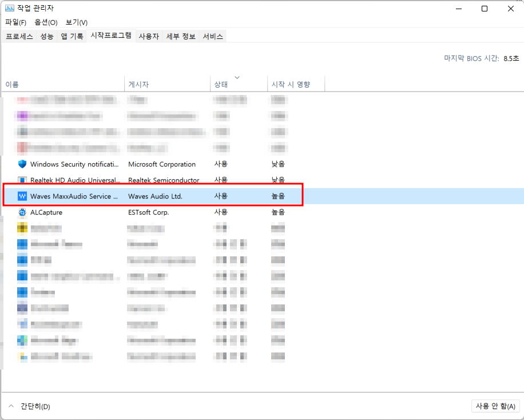
Task: Click the 작업 관리자 title bar app icon
Action: (9, 8)
